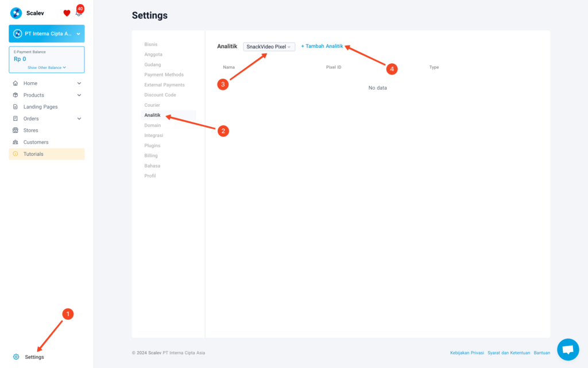588x368 pixels.
Task: Click the Settings gear icon
Action: [16, 356]
